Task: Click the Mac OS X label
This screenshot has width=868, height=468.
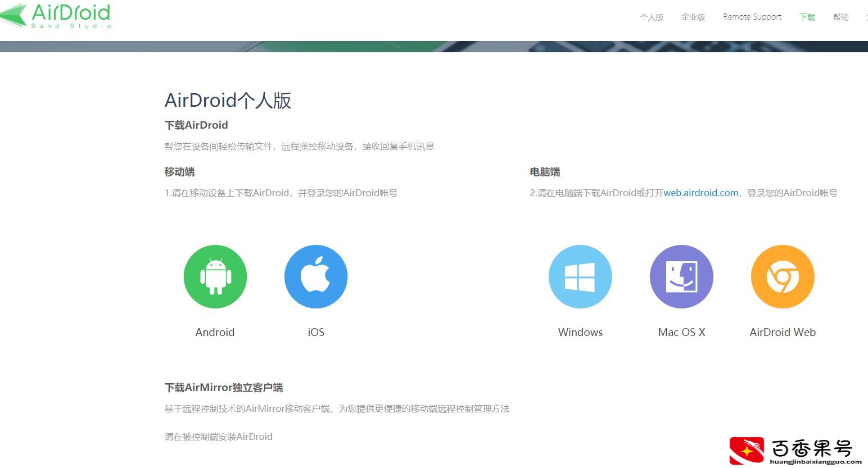Action: (x=681, y=332)
